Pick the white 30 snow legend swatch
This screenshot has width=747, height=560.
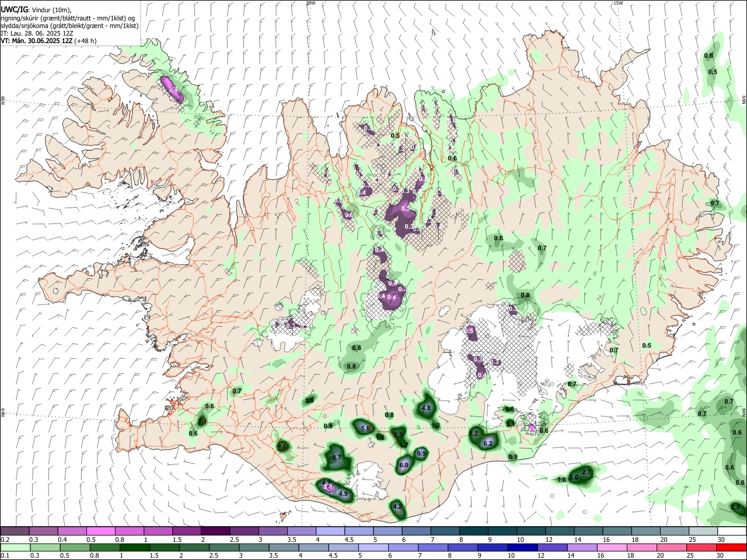pyautogui.click(x=732, y=531)
